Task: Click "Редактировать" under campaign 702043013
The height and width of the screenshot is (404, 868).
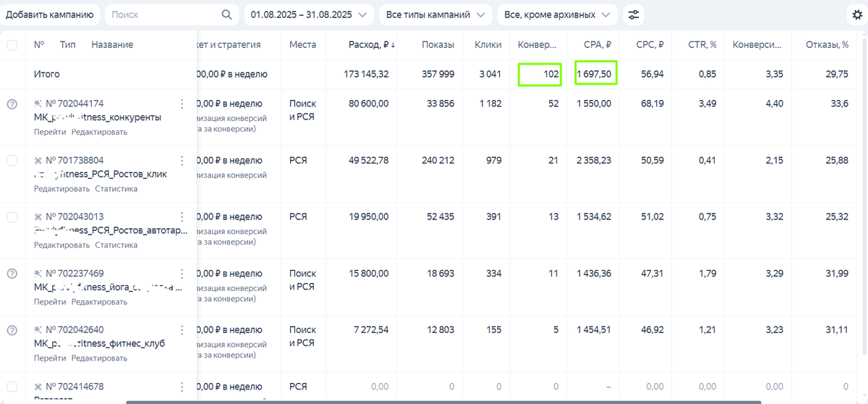Action: tap(62, 245)
